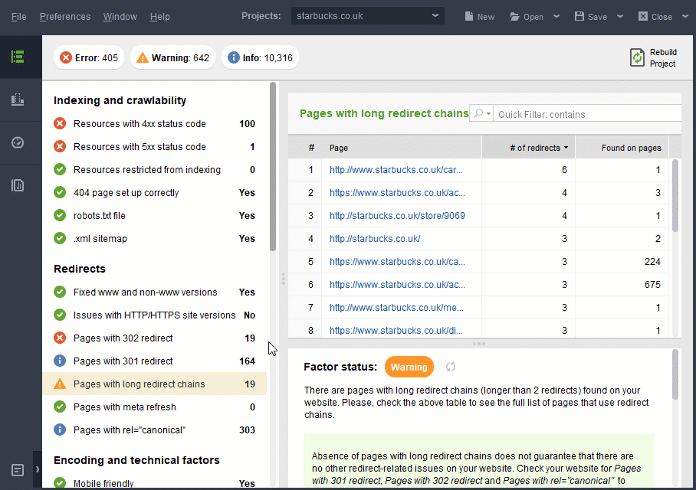Click the refresh icon beside Warning status

coord(450,367)
